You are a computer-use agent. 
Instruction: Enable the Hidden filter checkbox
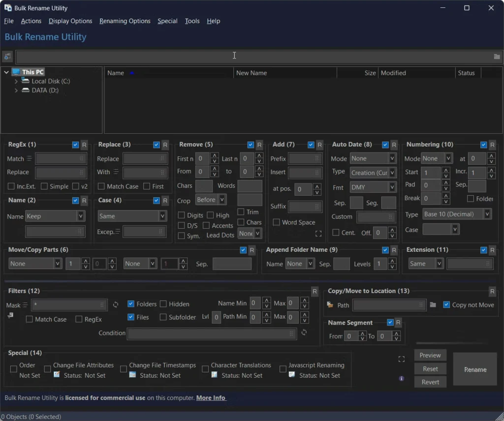coord(163,304)
